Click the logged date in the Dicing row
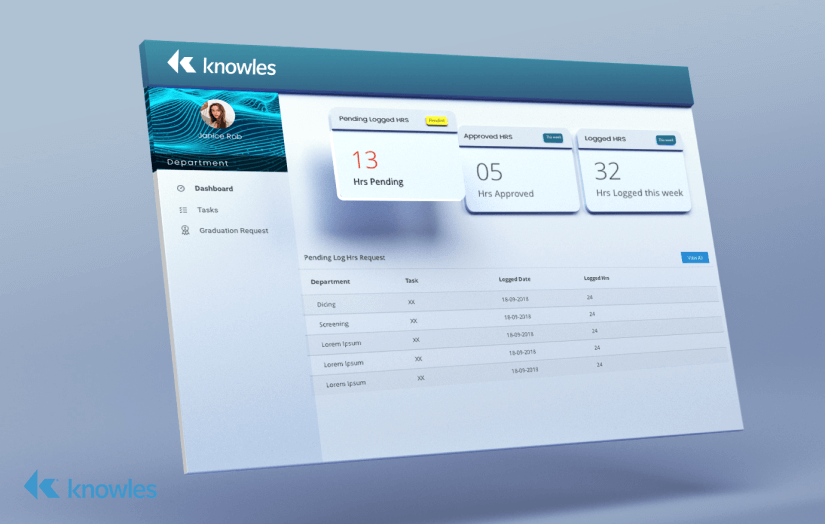This screenshot has height=525, width=825. 515,299
